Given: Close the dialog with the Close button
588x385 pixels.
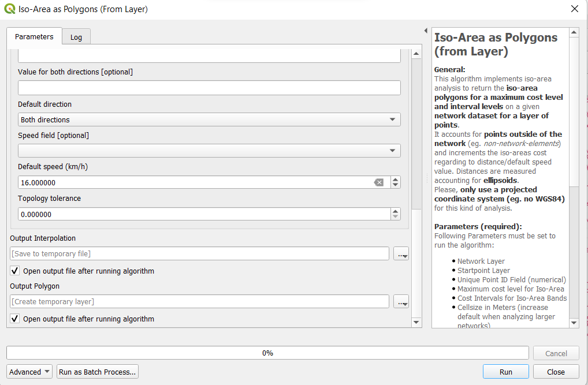Looking at the screenshot, I should (556, 372).
